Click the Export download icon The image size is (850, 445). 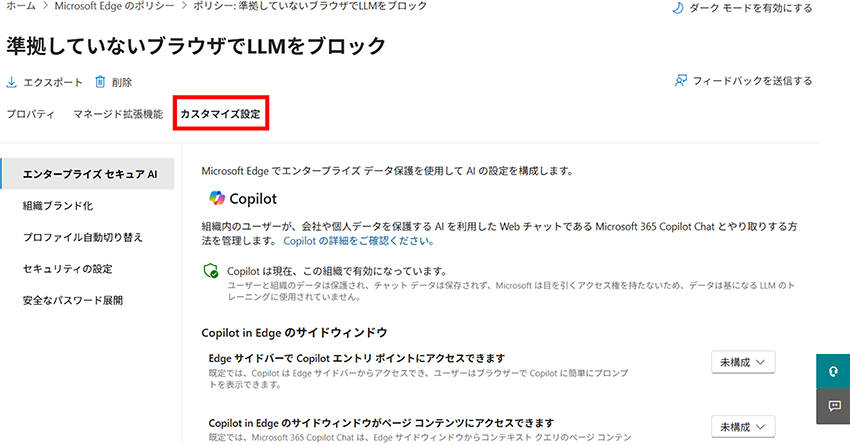12,82
